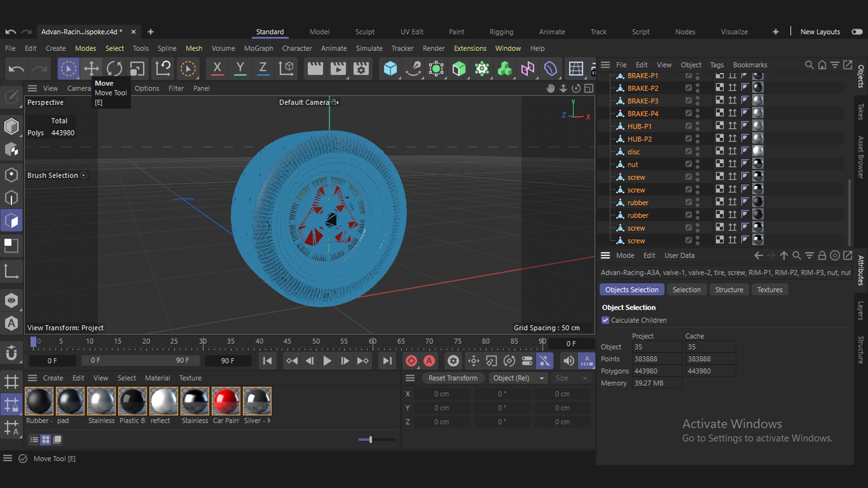The height and width of the screenshot is (488, 868).
Task: Toggle the X axis lock icon
Action: [x=217, y=69]
